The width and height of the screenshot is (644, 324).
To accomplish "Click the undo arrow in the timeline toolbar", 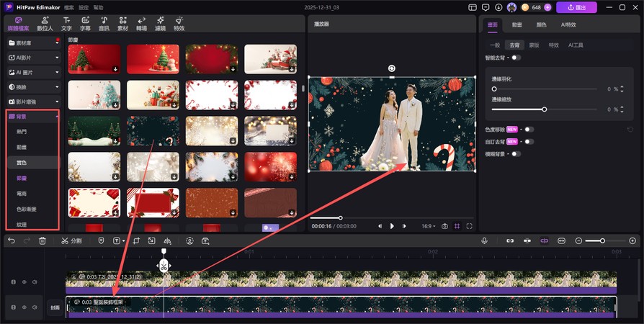I will pyautogui.click(x=12, y=240).
